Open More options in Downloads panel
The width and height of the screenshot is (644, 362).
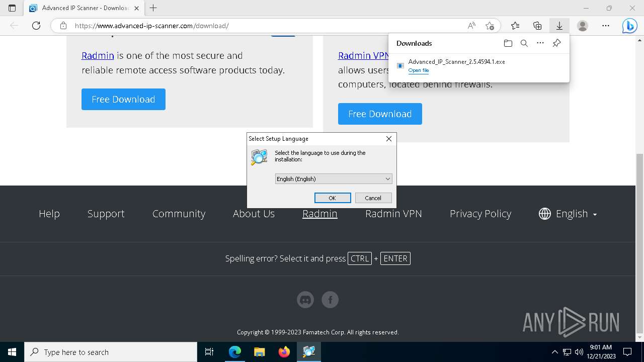coord(540,43)
